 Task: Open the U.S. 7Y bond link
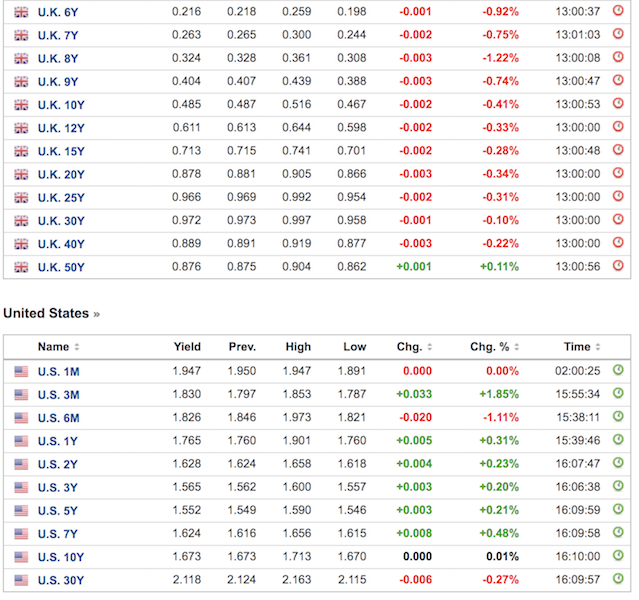point(57,534)
